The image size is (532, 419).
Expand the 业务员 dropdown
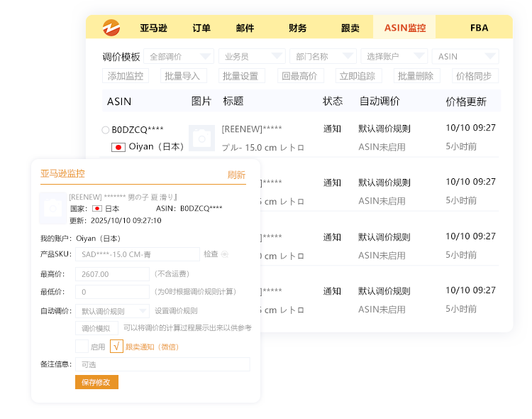coord(252,57)
